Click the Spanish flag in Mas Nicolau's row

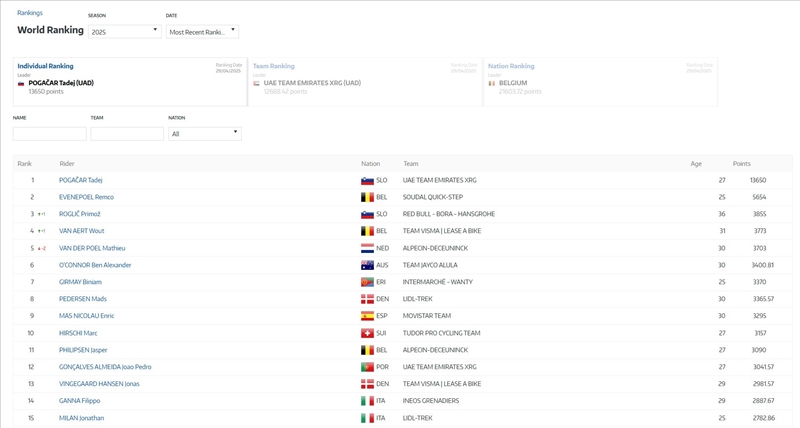pos(367,316)
